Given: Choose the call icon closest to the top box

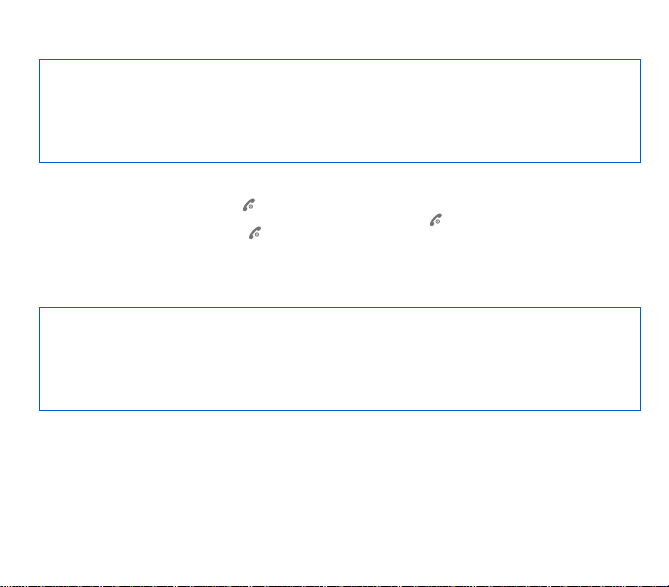Looking at the screenshot, I should click(249, 205).
